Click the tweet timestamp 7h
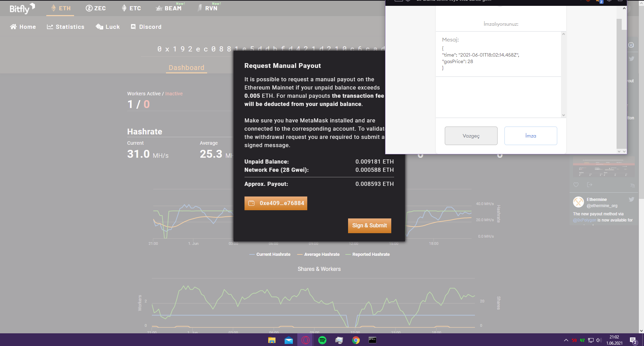 [632, 186]
